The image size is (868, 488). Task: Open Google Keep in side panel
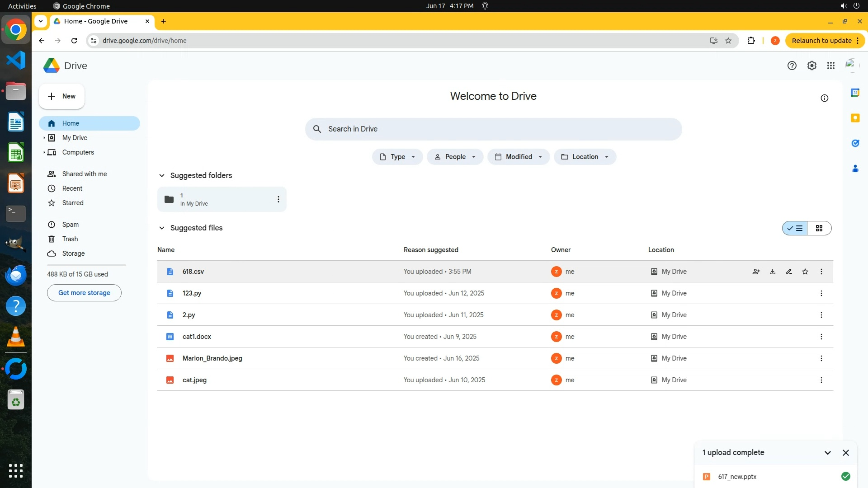point(855,118)
